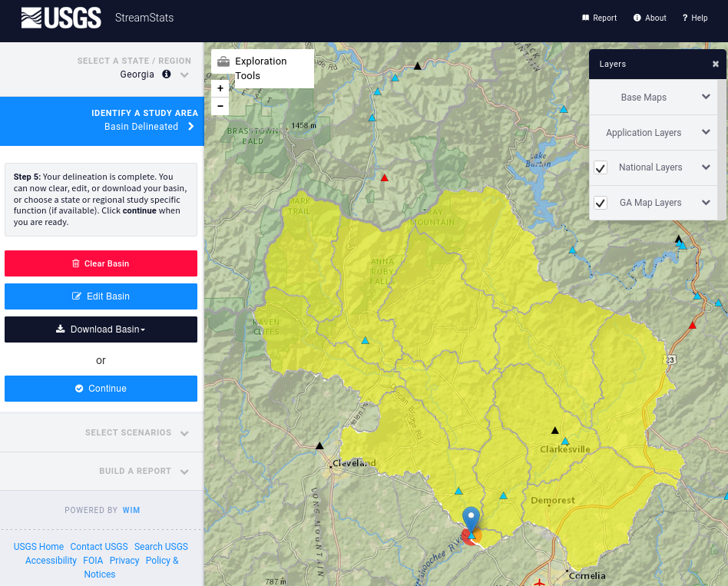Open the Download Basin dropdown
The height and width of the screenshot is (586, 728).
click(x=101, y=329)
